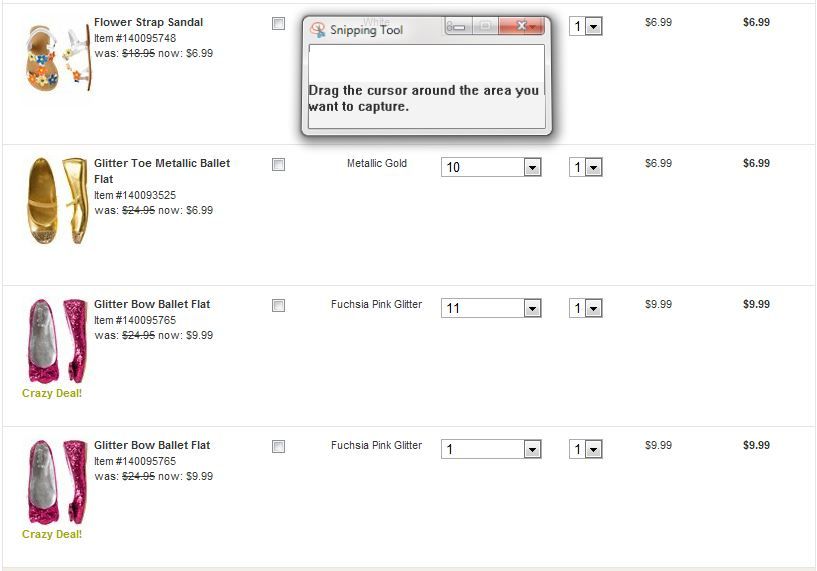Viewport: 817px width, 571px height.
Task: Open Glitter Bow Ballet Flat link, size 11 row
Action: tap(152, 304)
